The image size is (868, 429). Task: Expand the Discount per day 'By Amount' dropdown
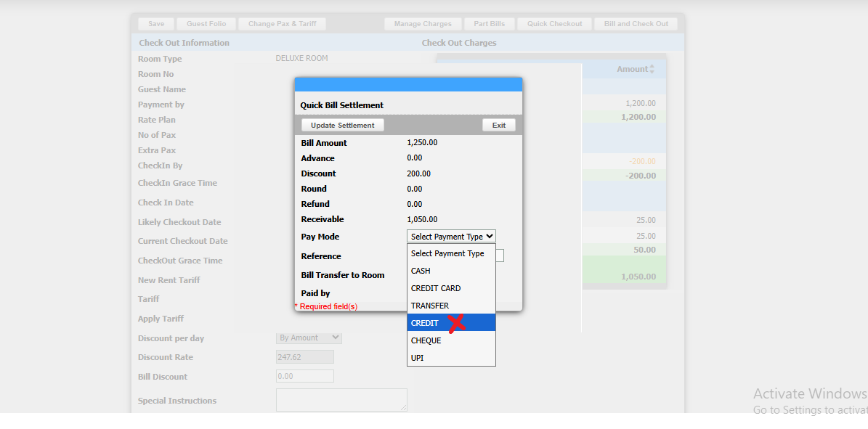click(x=309, y=338)
